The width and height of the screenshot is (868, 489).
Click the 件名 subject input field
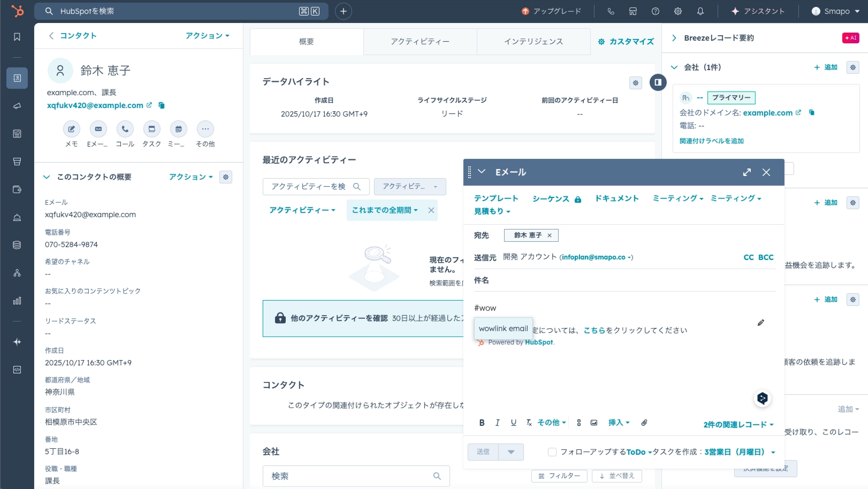pos(625,280)
